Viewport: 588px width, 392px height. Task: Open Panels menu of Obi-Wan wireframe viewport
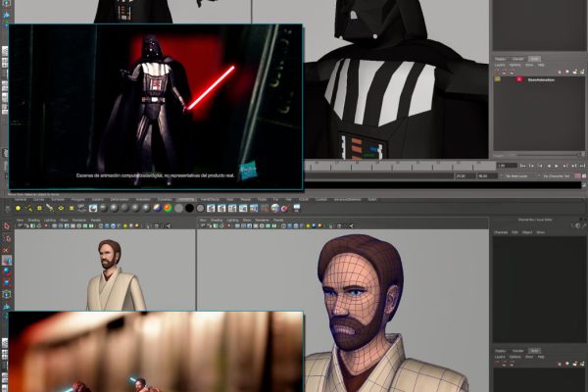coord(278,220)
